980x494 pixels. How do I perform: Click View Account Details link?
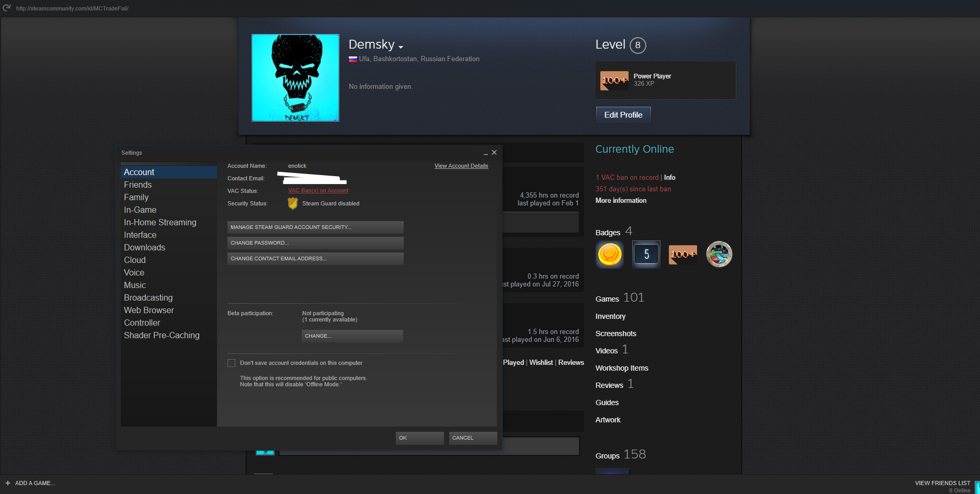tap(461, 166)
